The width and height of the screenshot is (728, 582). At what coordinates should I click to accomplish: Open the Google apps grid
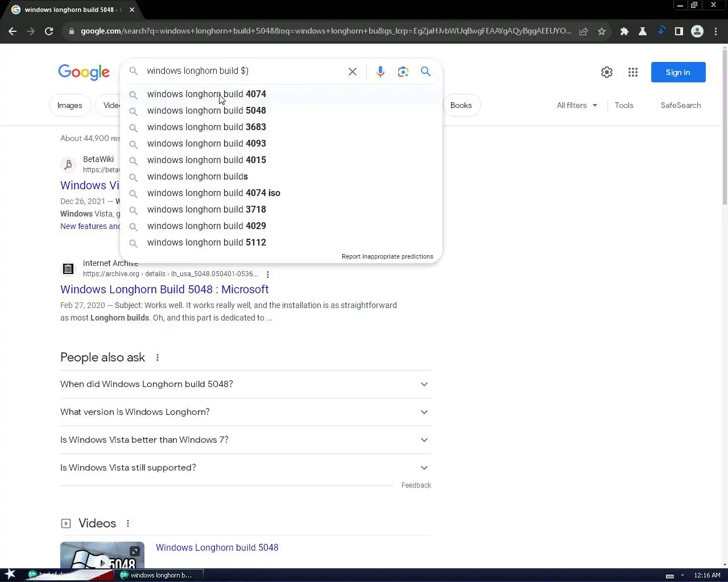(x=633, y=72)
